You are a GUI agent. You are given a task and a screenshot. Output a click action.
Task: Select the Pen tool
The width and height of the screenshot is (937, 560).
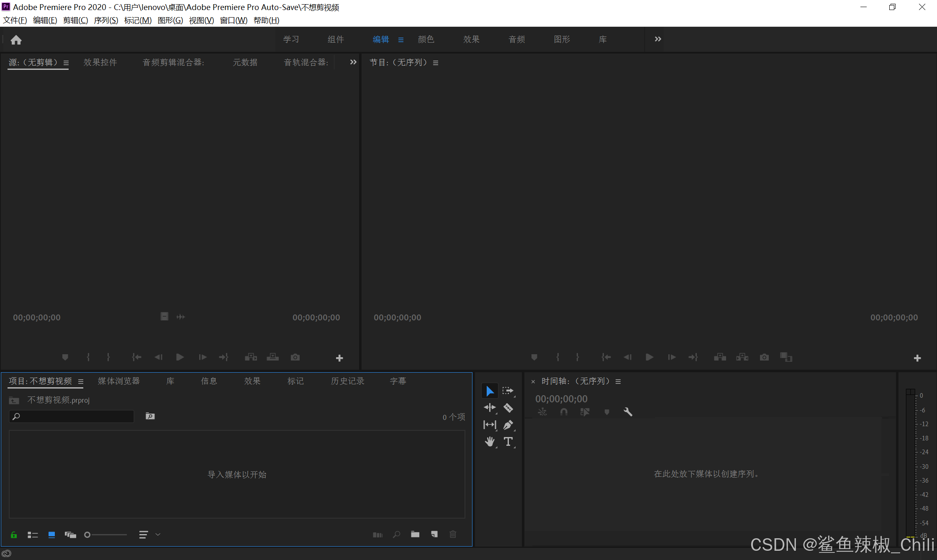[508, 425]
